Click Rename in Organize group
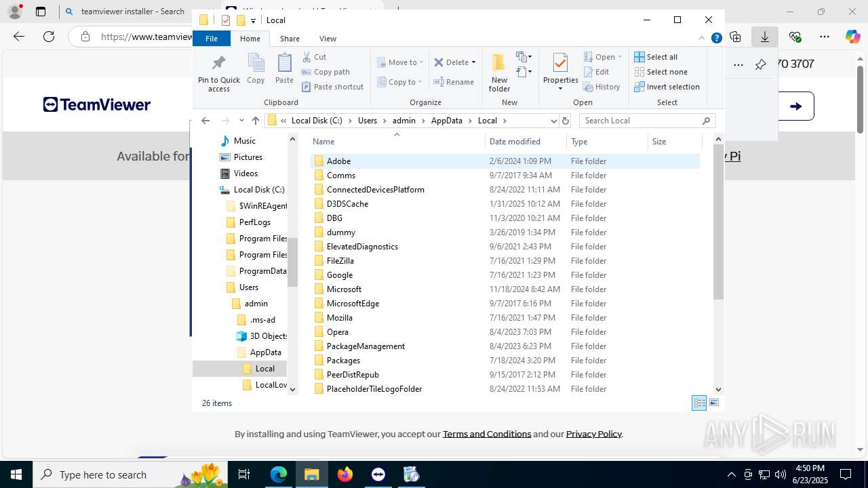The height and width of the screenshot is (488, 868). tap(454, 82)
